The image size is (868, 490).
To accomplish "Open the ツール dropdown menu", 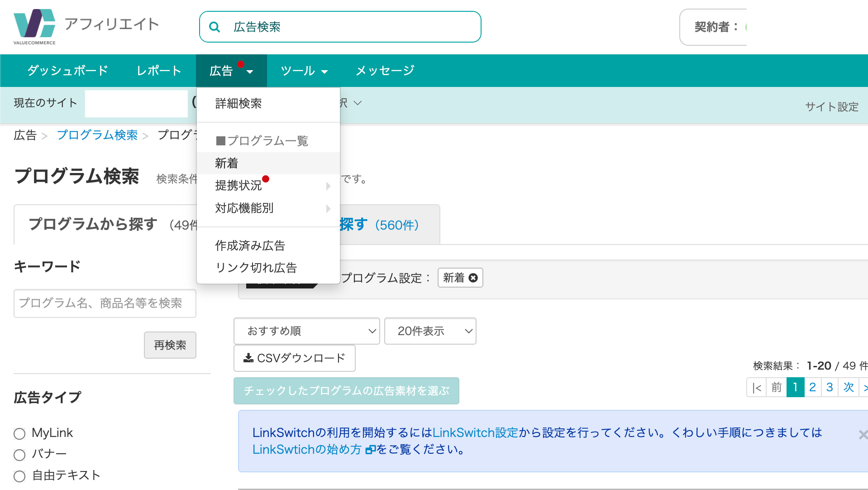I will (304, 71).
